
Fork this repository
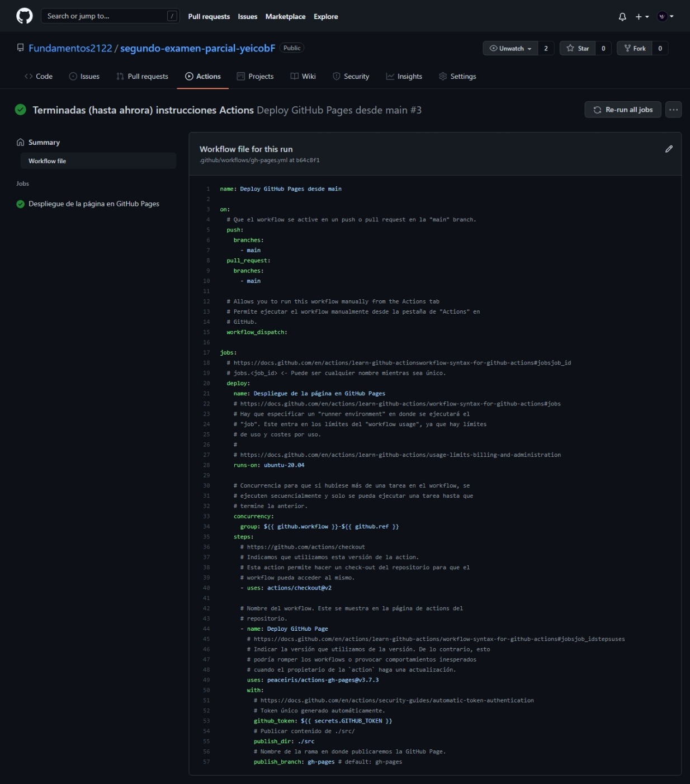pyautogui.click(x=635, y=49)
